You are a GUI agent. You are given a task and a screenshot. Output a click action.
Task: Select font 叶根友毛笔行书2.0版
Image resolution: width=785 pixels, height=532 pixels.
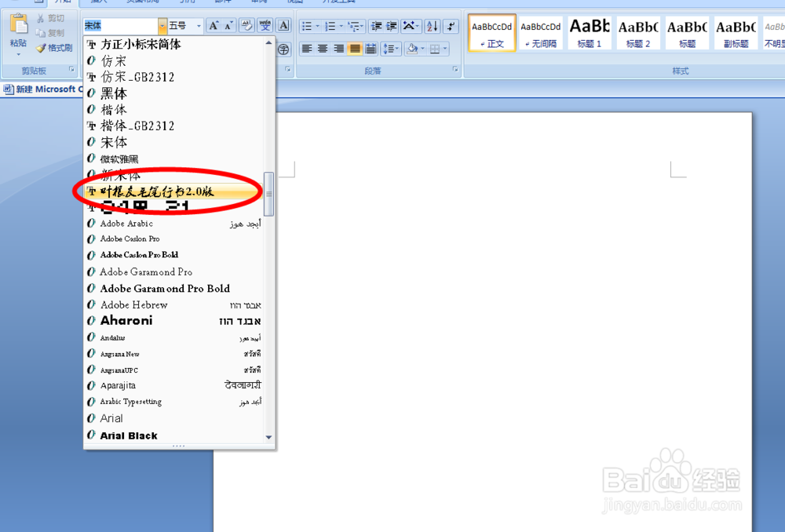[173, 191]
